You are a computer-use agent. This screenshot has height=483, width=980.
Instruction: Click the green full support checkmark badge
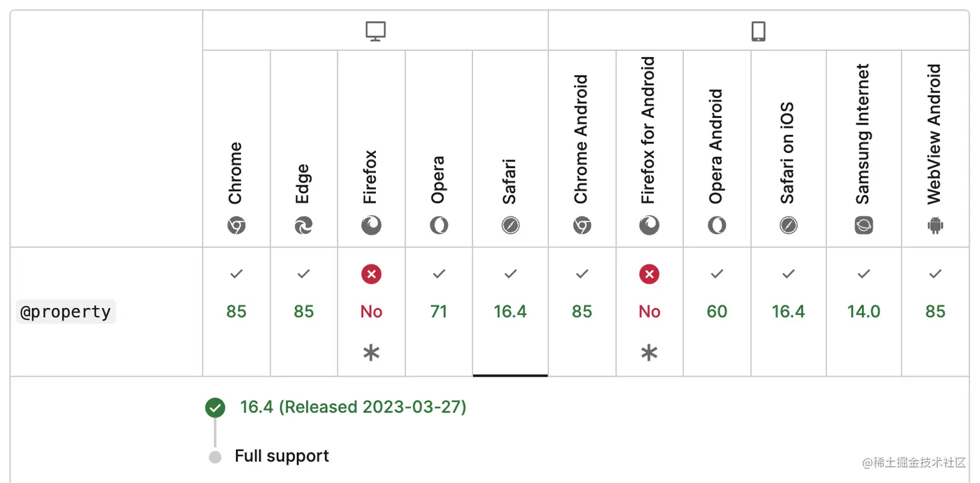tap(215, 408)
